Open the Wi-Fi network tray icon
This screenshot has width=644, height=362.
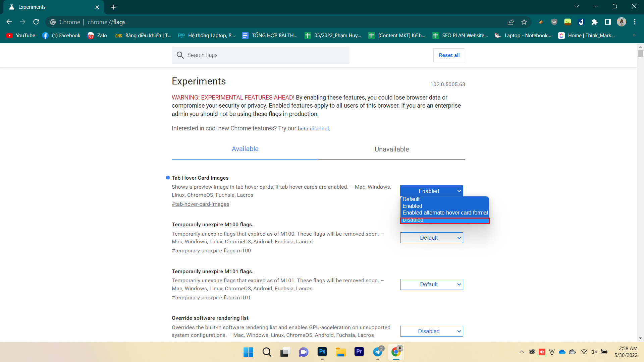(584, 352)
